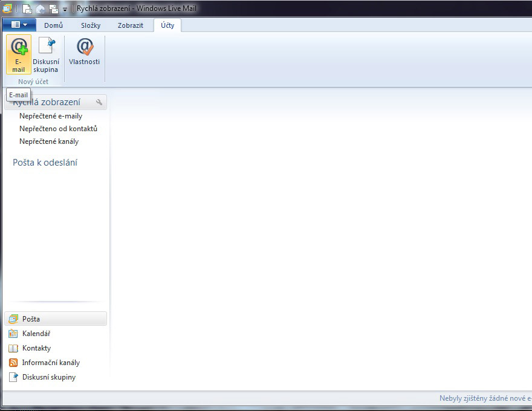The height and width of the screenshot is (411, 532).
Task: Open the blue application menu button
Action: tap(19, 25)
